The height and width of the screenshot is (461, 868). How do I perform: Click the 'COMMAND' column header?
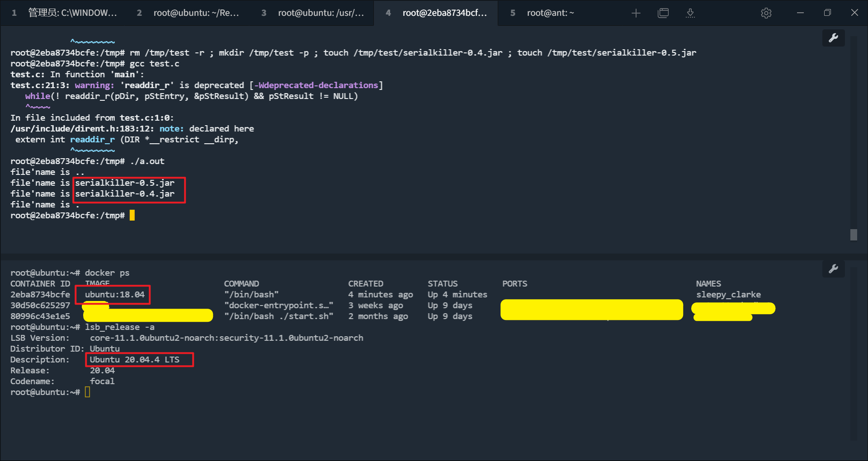click(241, 284)
